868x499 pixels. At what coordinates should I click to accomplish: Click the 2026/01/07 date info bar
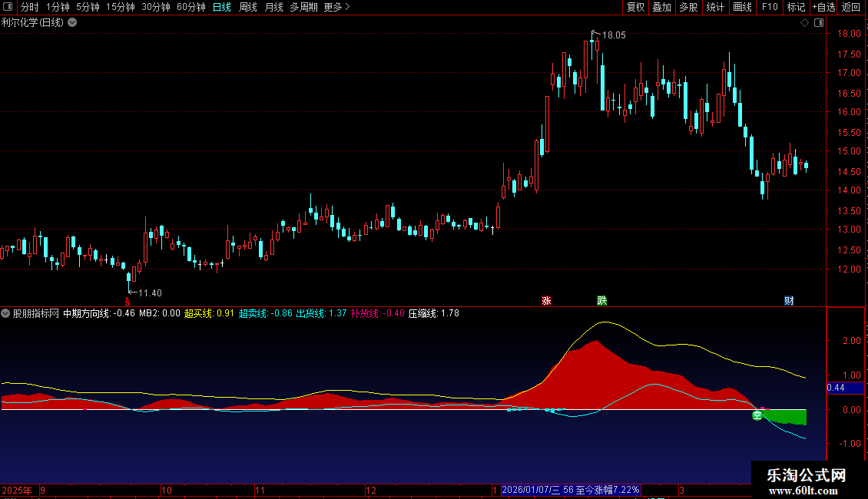coord(571,490)
